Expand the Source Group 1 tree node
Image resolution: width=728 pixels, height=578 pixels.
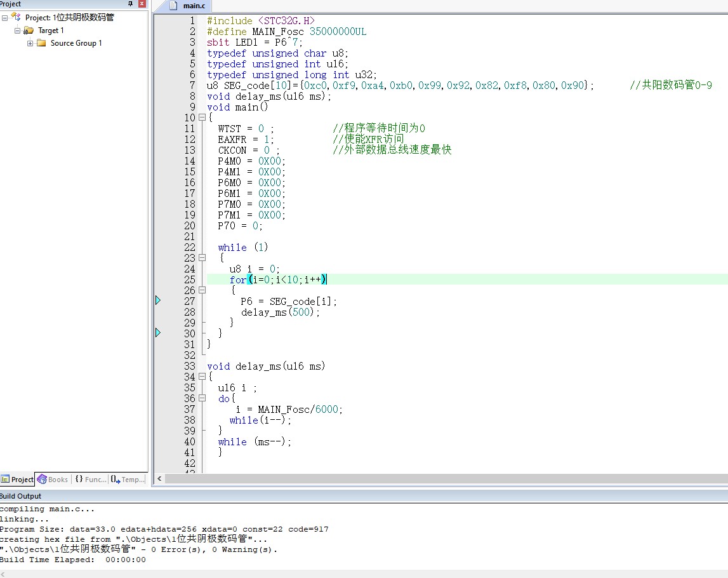pos(30,43)
